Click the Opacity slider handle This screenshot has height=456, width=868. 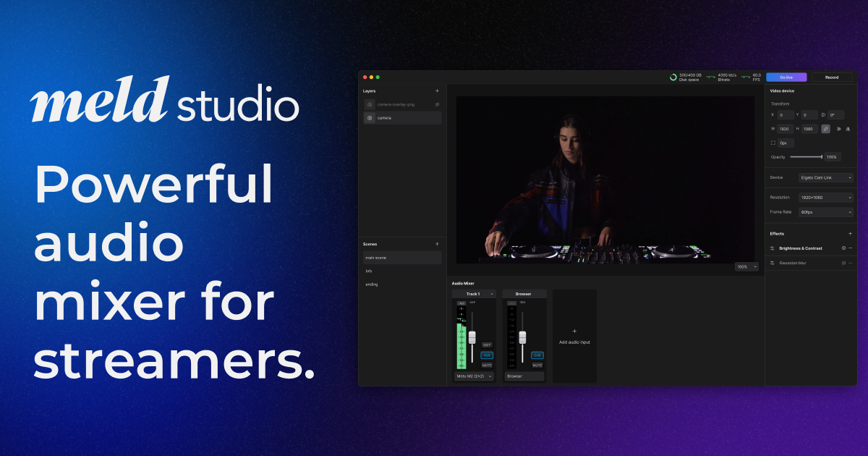822,157
